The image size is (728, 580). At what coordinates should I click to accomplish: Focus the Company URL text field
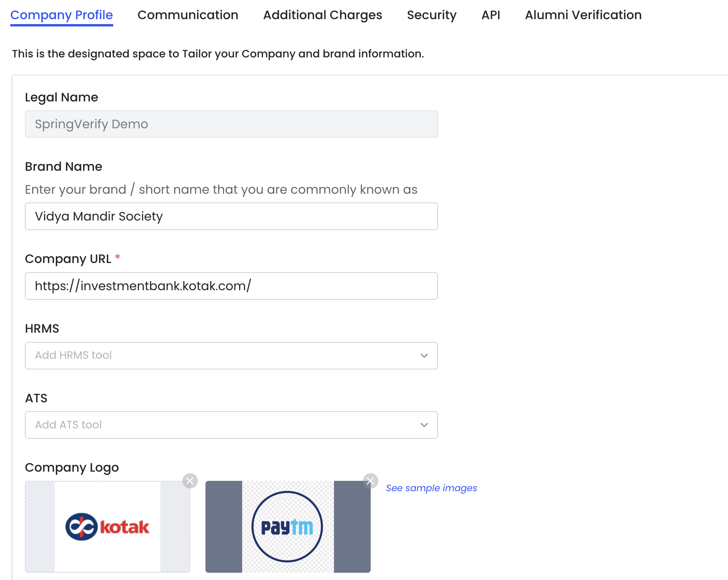pos(231,286)
